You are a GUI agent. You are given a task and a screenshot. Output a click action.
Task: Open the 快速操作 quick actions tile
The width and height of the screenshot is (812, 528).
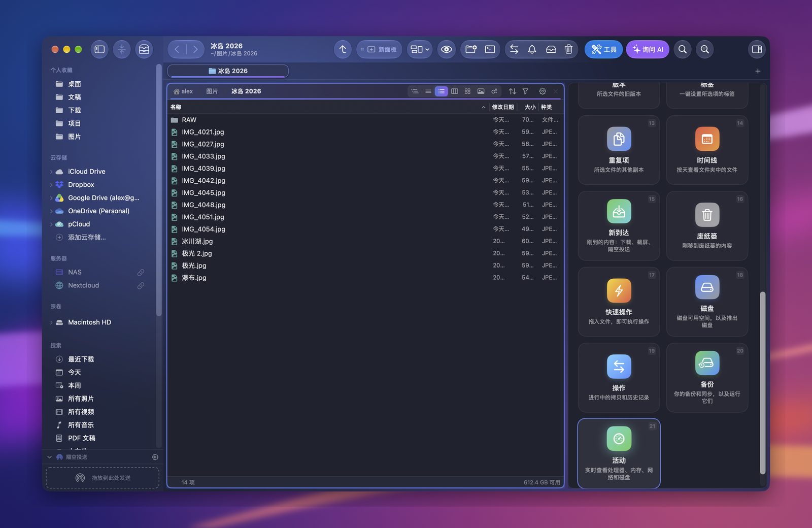click(619, 302)
